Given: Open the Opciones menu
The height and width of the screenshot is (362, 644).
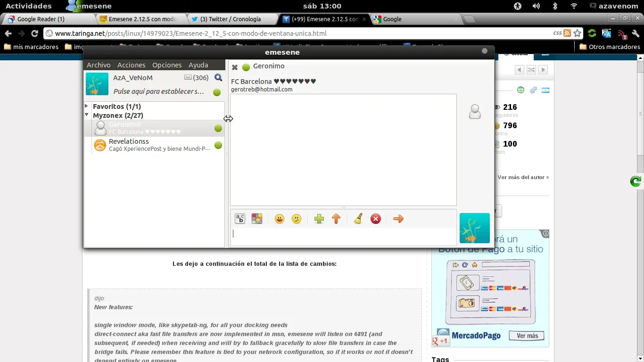Looking at the screenshot, I should point(167,65).
